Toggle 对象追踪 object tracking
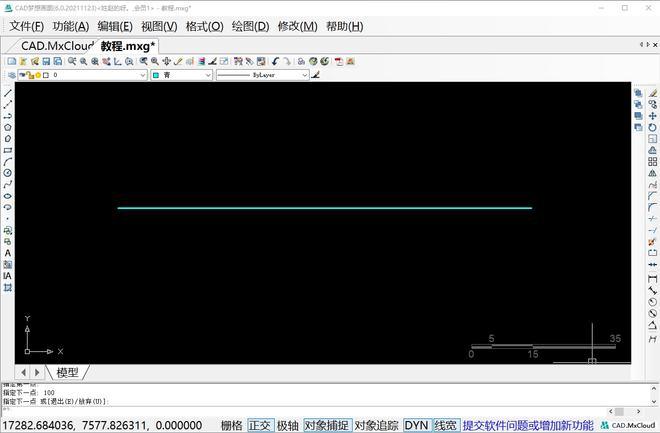The height and width of the screenshot is (433, 660). click(x=377, y=425)
